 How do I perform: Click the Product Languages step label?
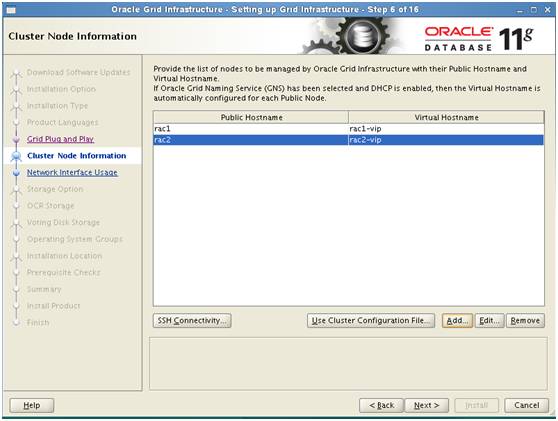[62, 122]
